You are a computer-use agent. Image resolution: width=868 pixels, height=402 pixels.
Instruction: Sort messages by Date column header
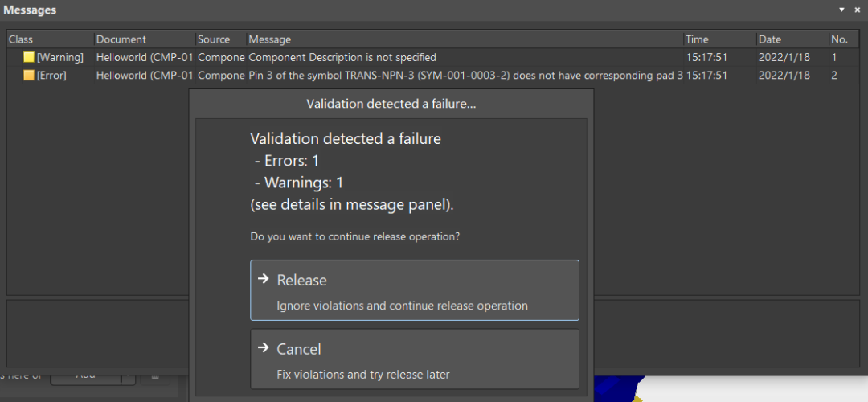coord(792,39)
